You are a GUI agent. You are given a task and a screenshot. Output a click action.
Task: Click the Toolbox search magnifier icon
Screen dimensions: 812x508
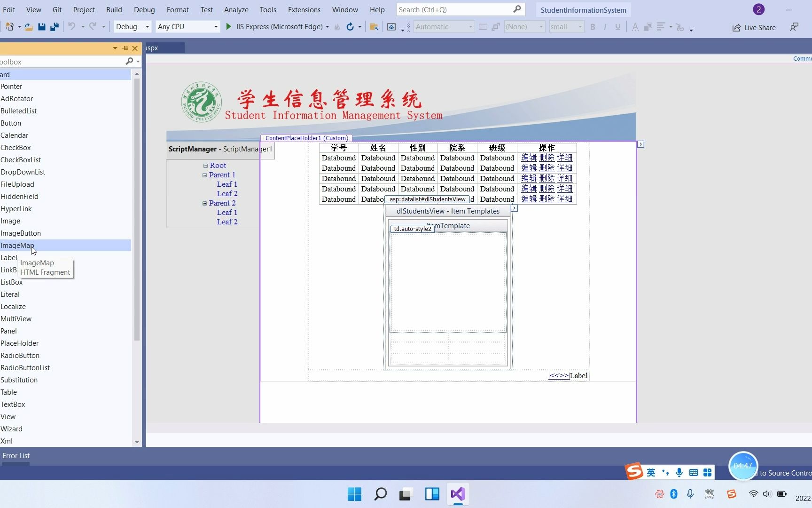[x=130, y=62]
